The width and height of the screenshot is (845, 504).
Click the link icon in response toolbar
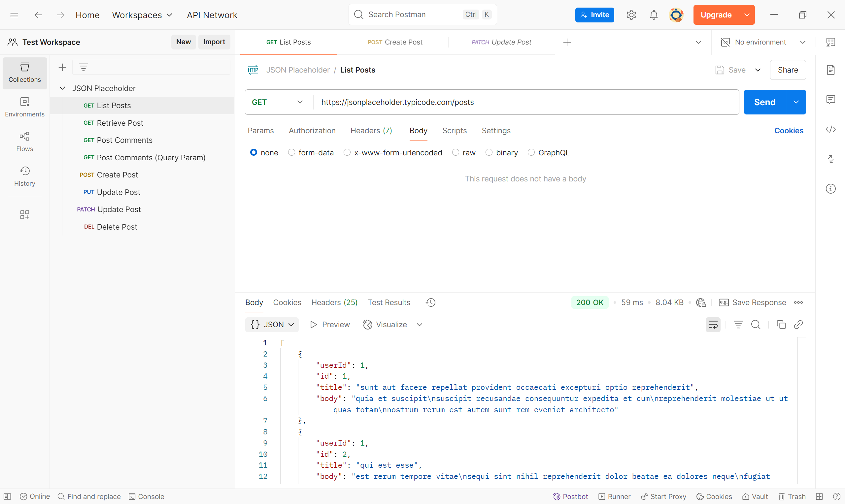pyautogui.click(x=798, y=325)
